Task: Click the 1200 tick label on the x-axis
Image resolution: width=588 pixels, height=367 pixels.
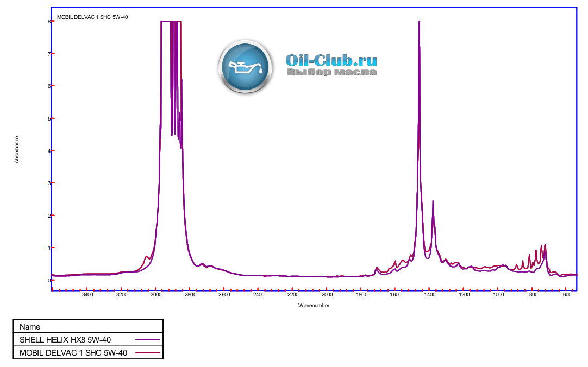Action: point(464,295)
